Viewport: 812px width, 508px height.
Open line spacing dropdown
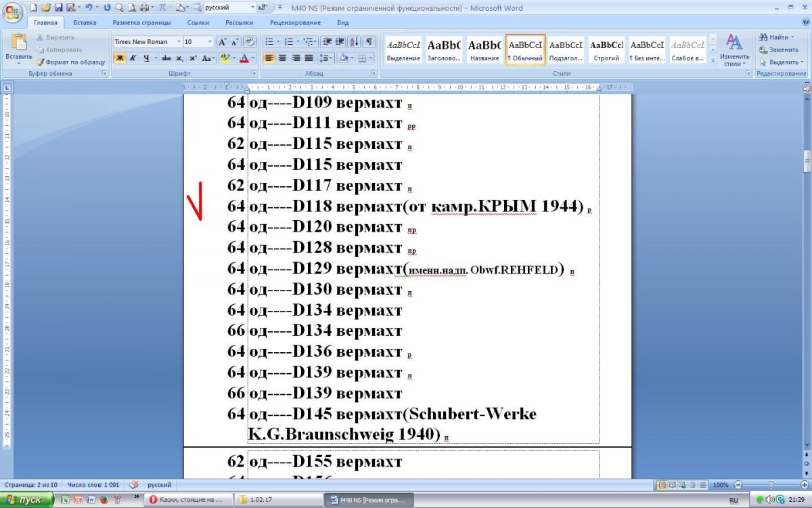(326, 58)
